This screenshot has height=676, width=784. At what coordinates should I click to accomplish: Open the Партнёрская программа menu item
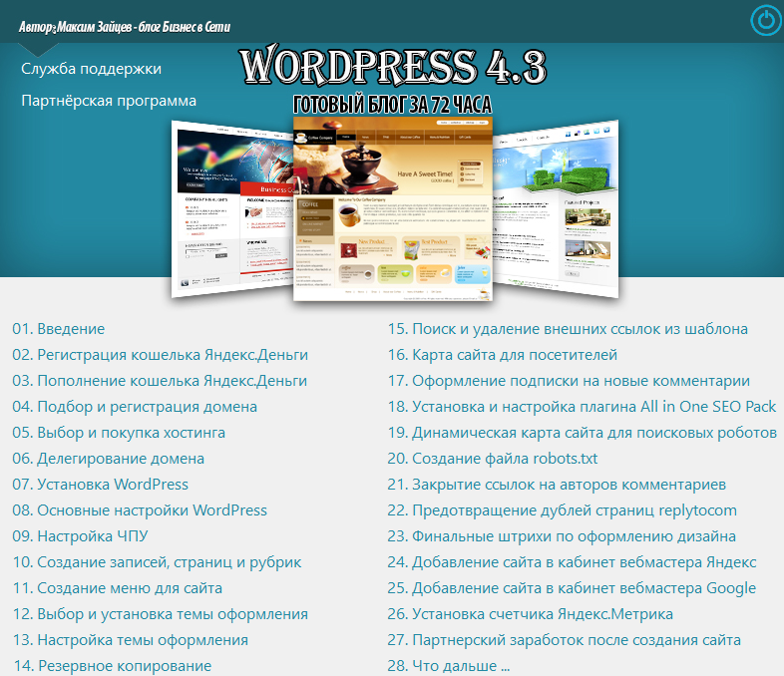coord(109,101)
